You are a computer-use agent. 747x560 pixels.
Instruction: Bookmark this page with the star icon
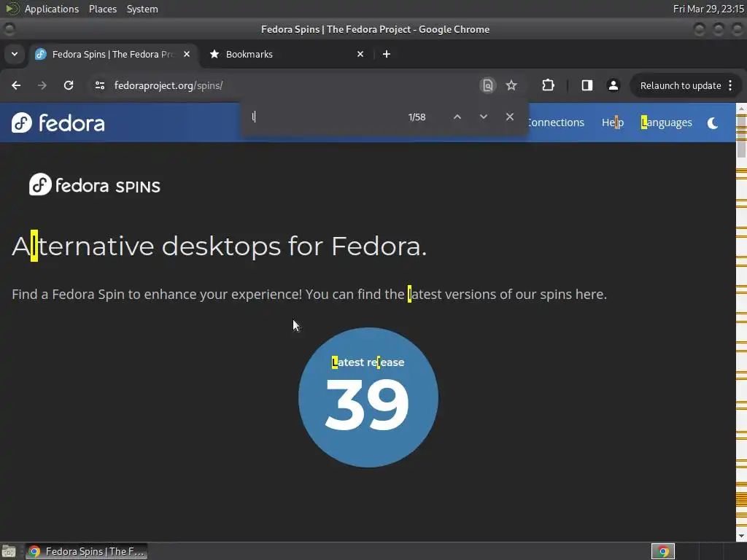tap(511, 85)
